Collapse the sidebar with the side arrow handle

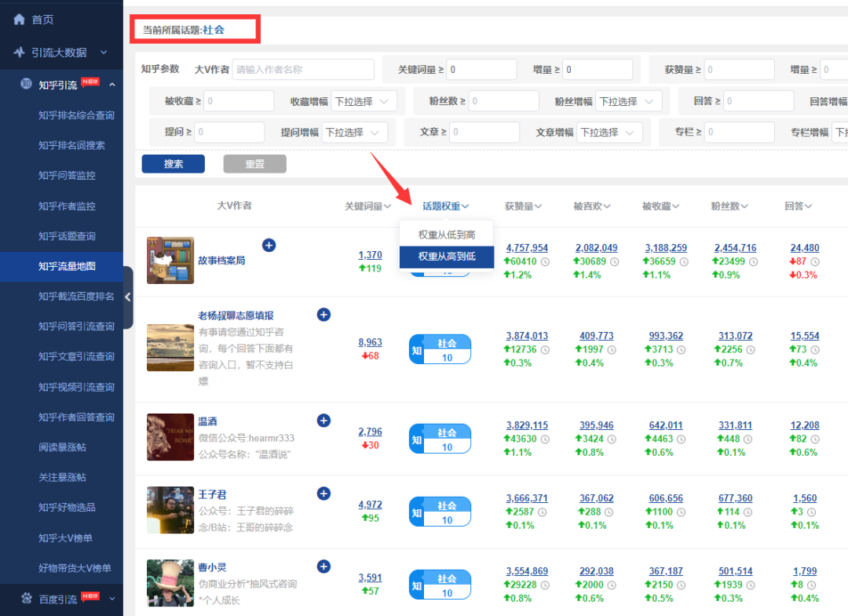click(x=128, y=297)
